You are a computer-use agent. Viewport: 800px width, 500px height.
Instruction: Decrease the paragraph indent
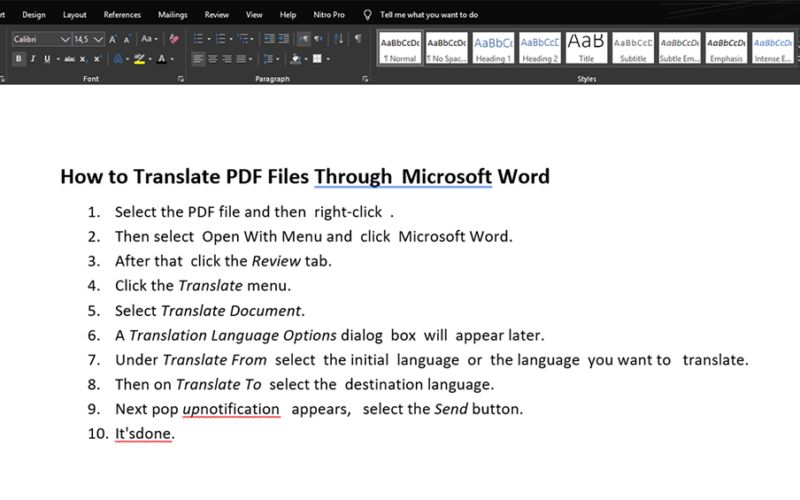pos(269,39)
